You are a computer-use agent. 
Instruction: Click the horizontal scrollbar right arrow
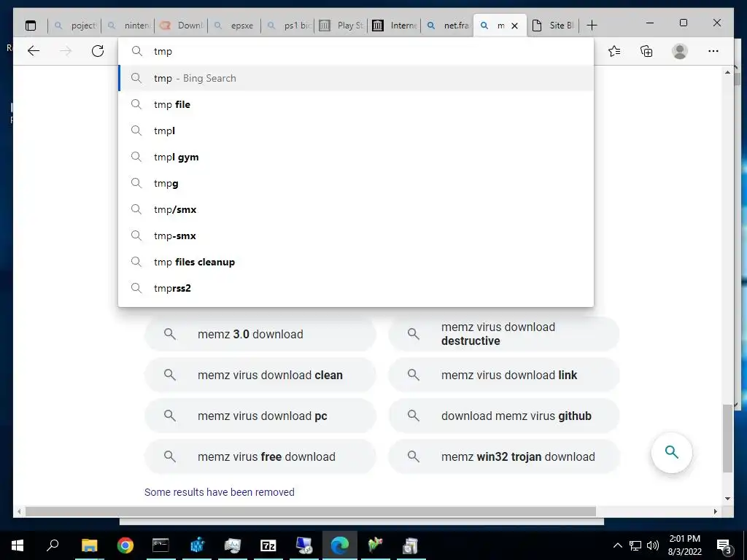click(x=715, y=511)
